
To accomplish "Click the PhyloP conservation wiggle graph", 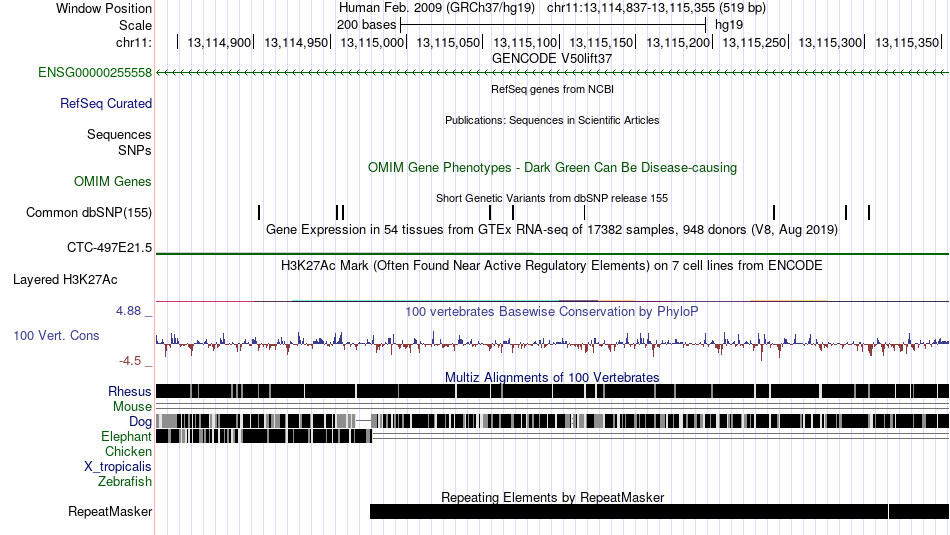I will [552, 345].
